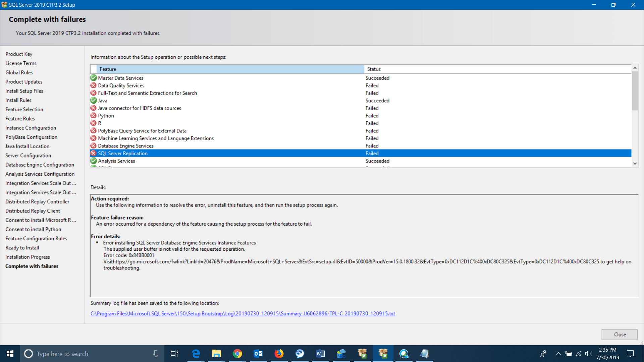Screen dimensions: 644x362
Task: Click failed icon beside PolyBase Query Service
Action: pyautogui.click(x=93, y=130)
